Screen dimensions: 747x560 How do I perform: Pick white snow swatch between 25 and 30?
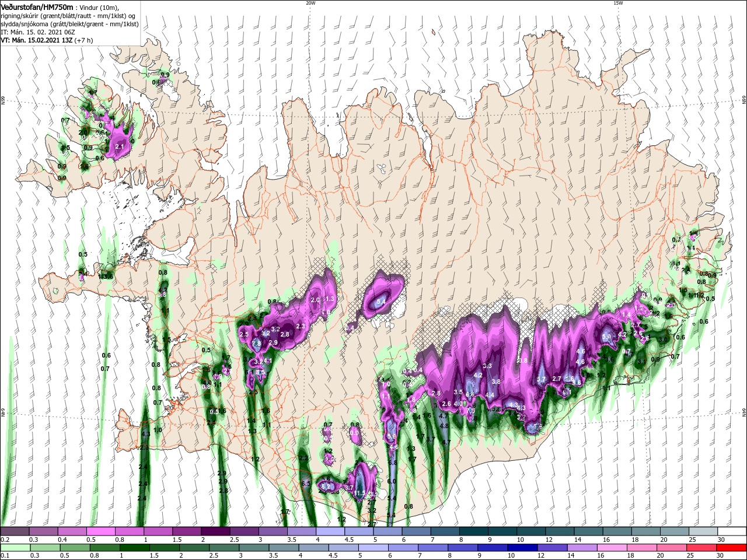click(704, 531)
